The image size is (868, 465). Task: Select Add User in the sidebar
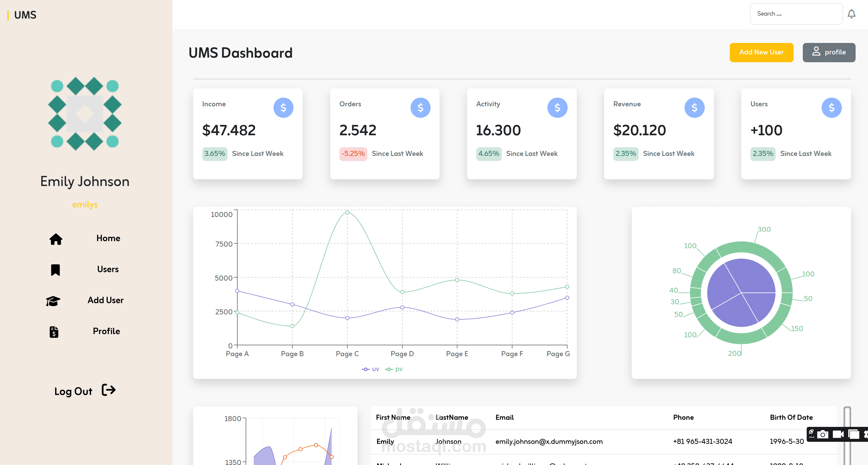click(105, 300)
